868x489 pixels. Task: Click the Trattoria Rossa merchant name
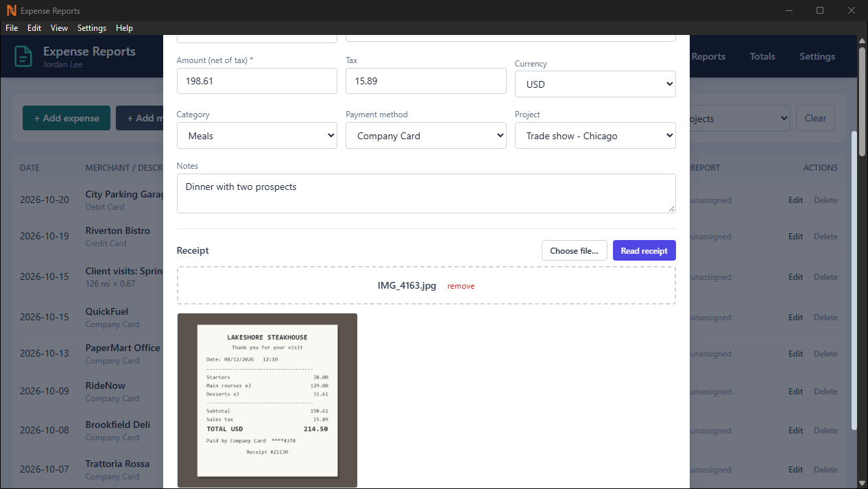pos(117,464)
